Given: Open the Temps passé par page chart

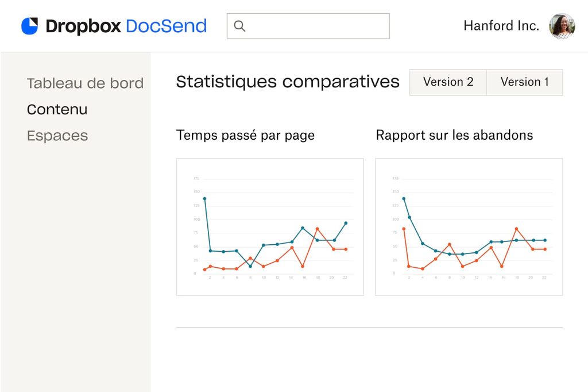Looking at the screenshot, I should coord(270,226).
